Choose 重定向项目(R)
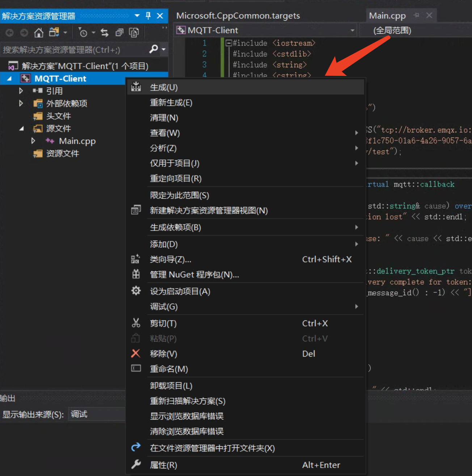The width and height of the screenshot is (472, 476). tap(245, 179)
